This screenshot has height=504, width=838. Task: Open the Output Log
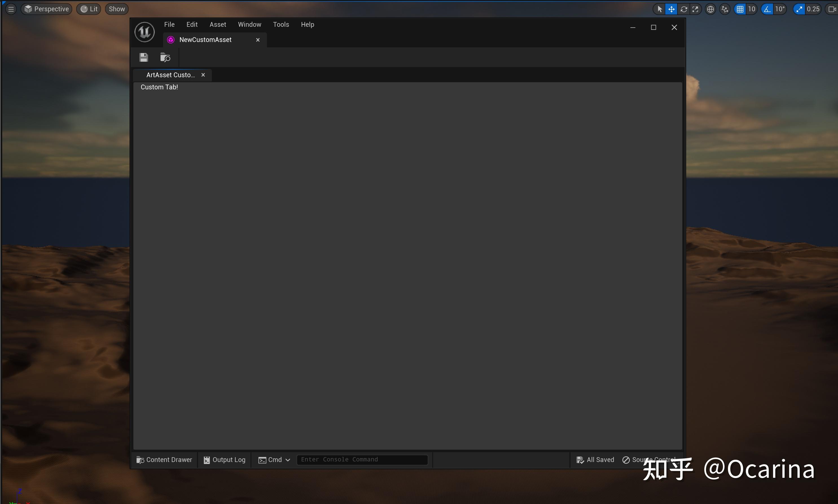tap(224, 459)
